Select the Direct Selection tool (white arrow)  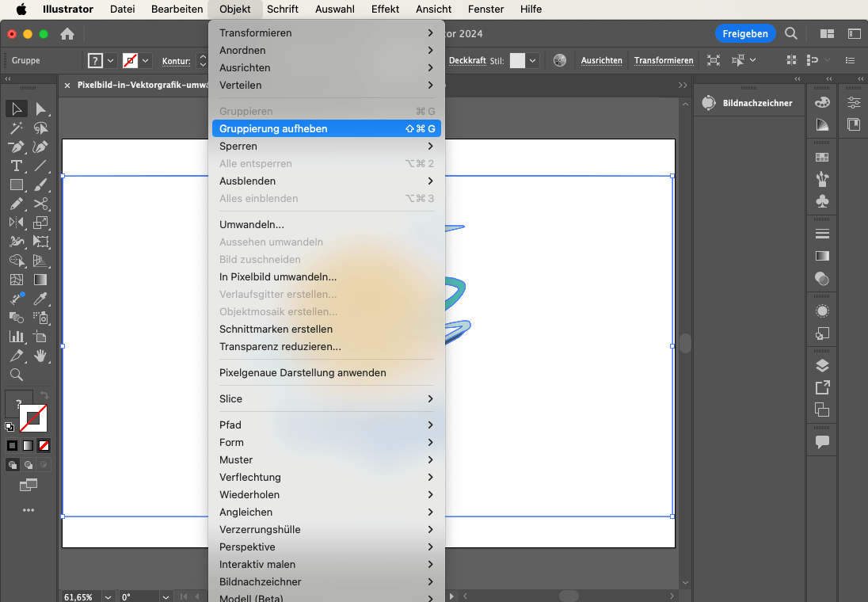coord(41,109)
